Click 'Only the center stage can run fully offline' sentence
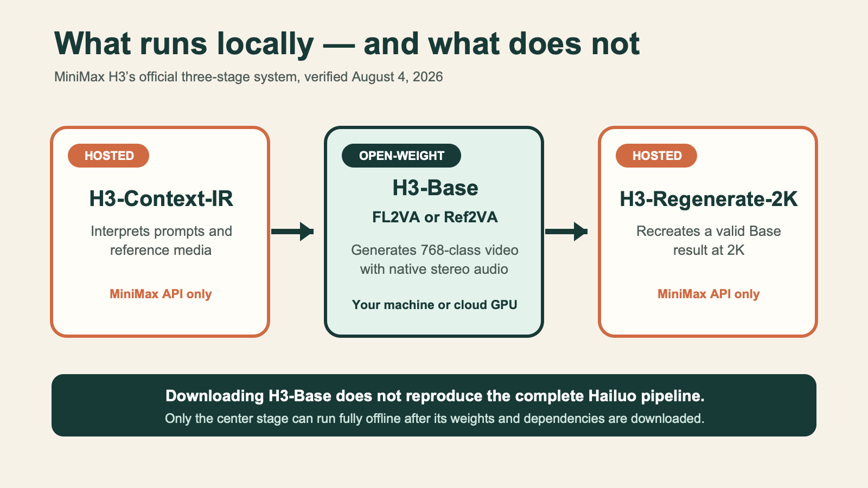This screenshot has width=868, height=488. (x=435, y=419)
